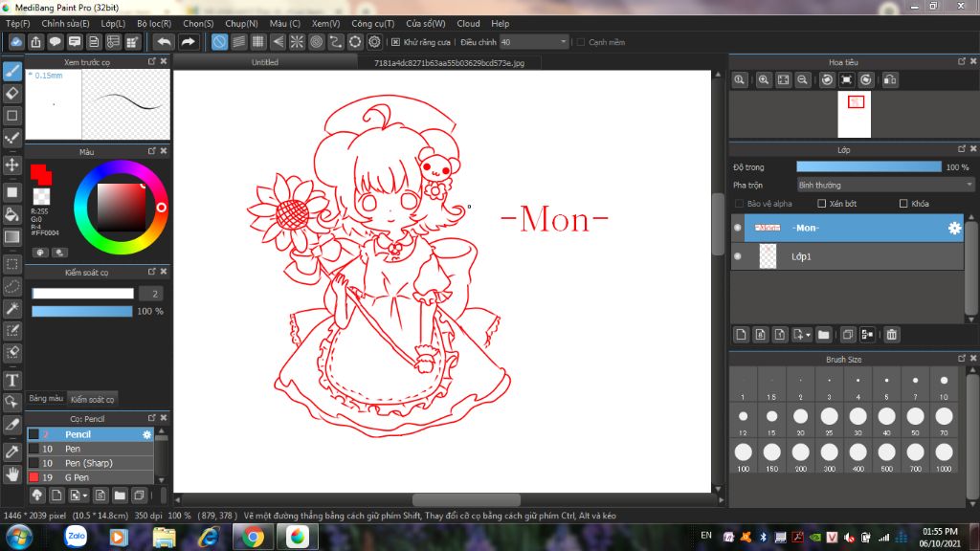980x551 pixels.
Task: Adjust brush opacity 100% slider
Action: pos(82,311)
